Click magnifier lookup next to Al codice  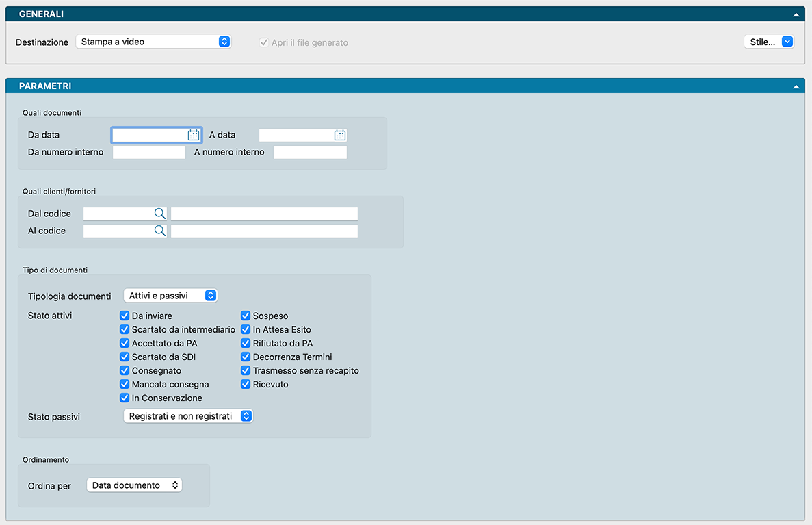point(159,231)
